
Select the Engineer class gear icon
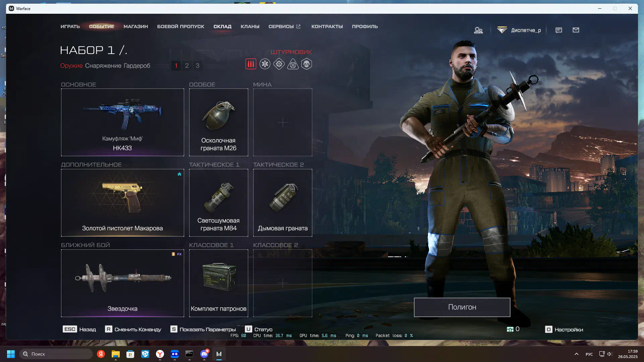[279, 64]
